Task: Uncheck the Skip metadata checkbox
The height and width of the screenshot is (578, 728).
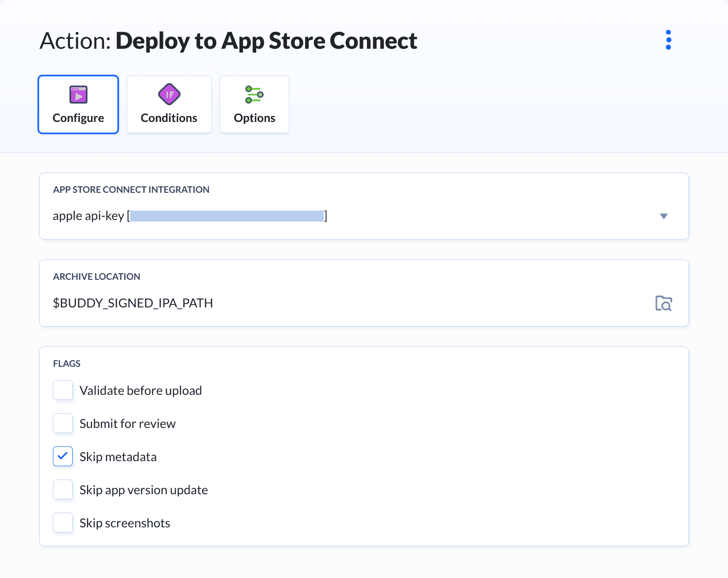Action: pyautogui.click(x=63, y=457)
